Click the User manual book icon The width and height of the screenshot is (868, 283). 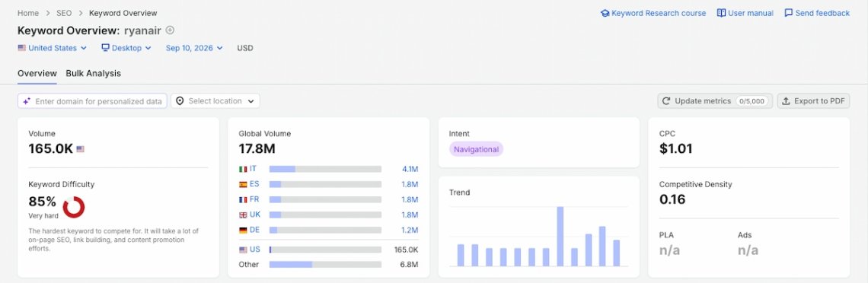pyautogui.click(x=721, y=13)
